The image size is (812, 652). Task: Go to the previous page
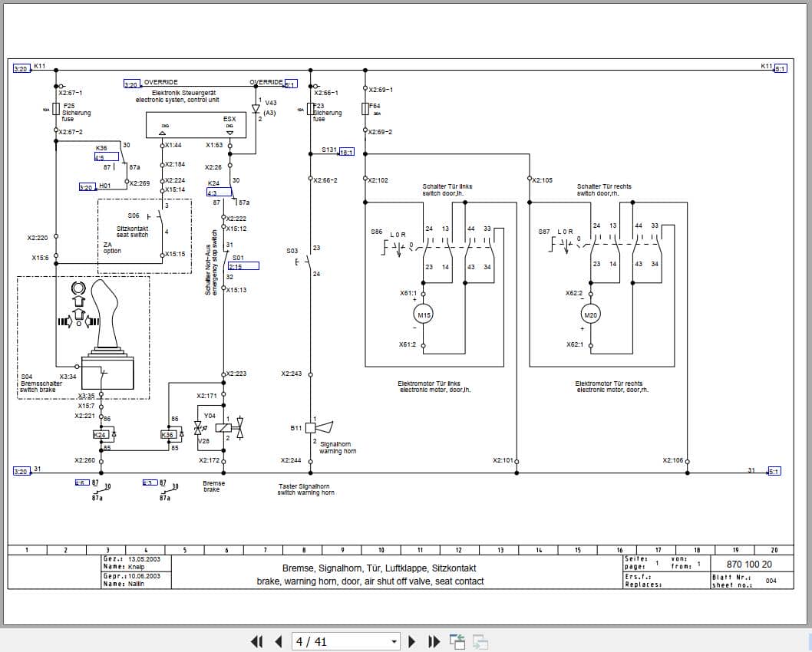pyautogui.click(x=278, y=641)
